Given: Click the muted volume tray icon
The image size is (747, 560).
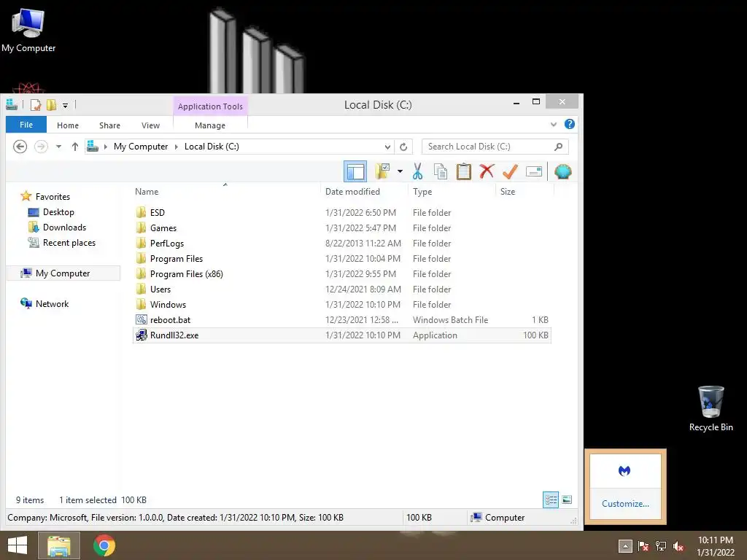Looking at the screenshot, I should 678,546.
